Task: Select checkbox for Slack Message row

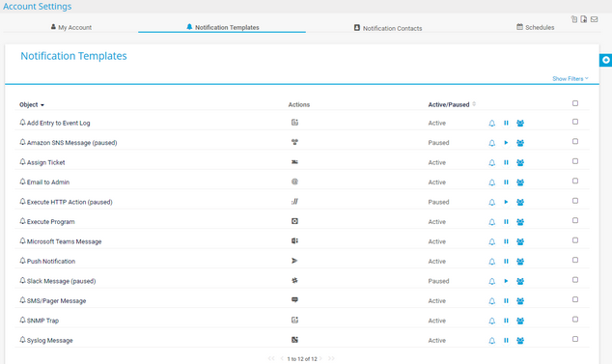Action: [x=575, y=280]
